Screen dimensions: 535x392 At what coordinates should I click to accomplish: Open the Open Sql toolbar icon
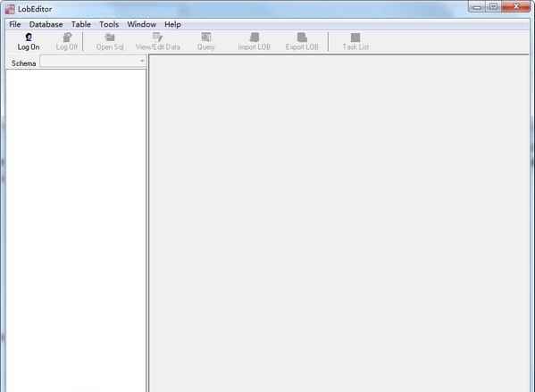pos(110,37)
